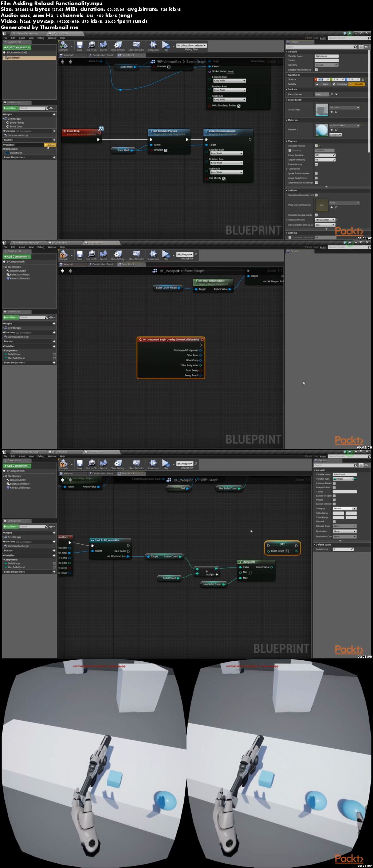Click toolbar Search icon in 01:07 frame

103,45
